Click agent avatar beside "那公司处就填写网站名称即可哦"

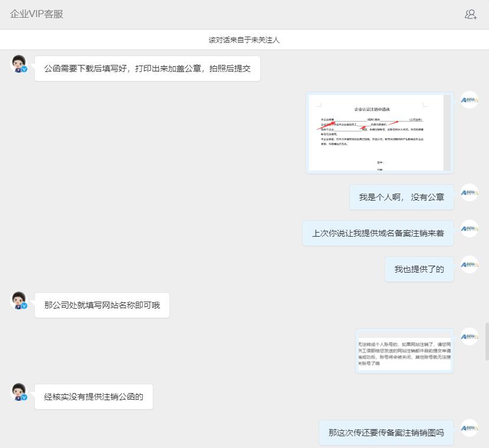18,299
